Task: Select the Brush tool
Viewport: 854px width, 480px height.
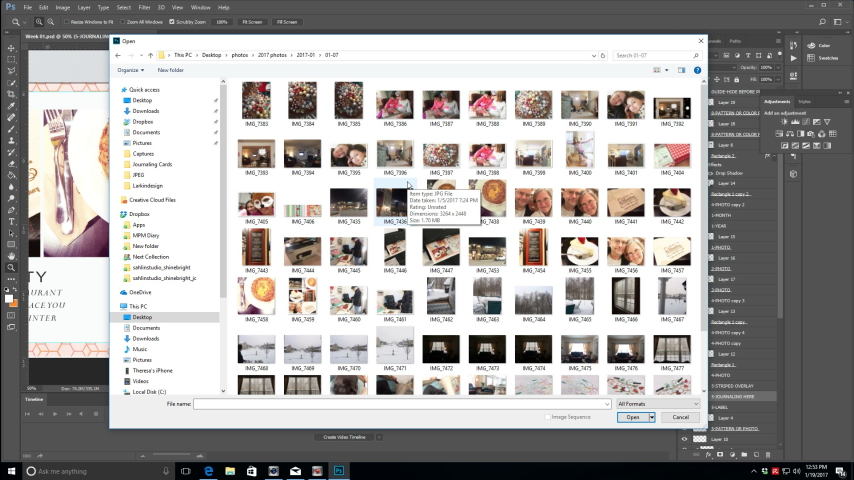Action: click(x=11, y=129)
